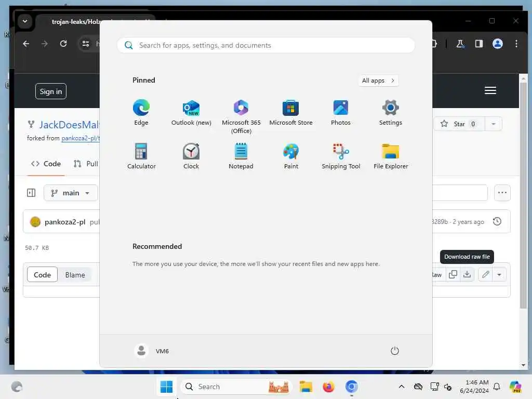Expand the main branch selector
Screen dimensions: 532x399
[x=71, y=193]
